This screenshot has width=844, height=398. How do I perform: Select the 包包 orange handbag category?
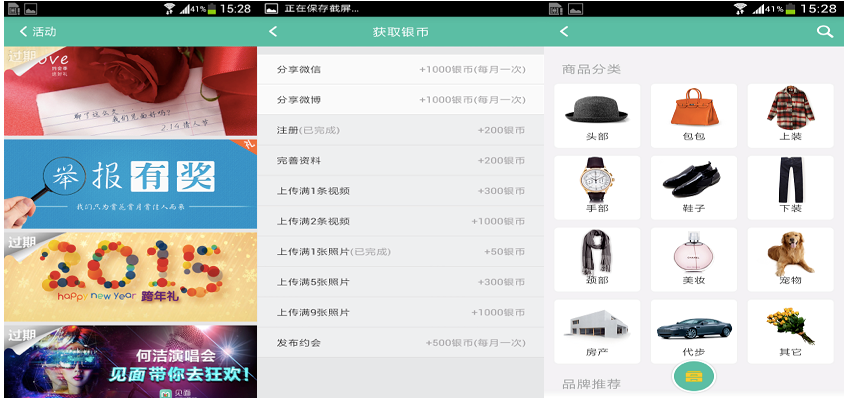pyautogui.click(x=694, y=116)
